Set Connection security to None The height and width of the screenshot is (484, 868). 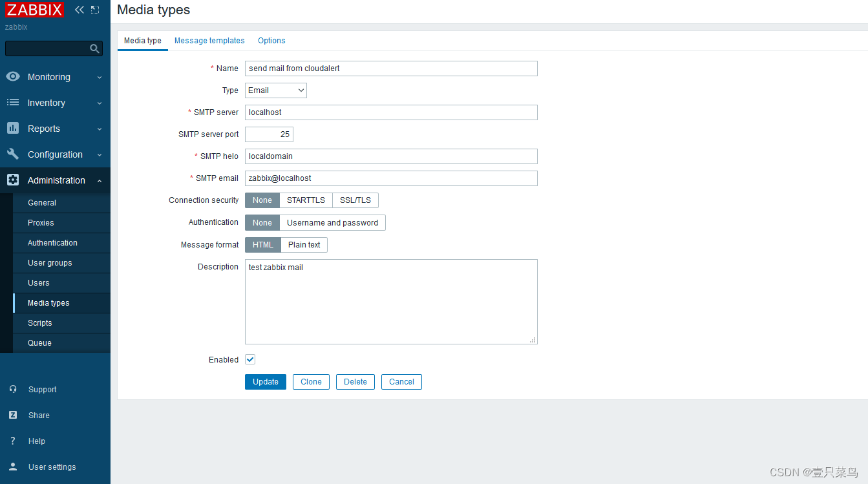262,200
